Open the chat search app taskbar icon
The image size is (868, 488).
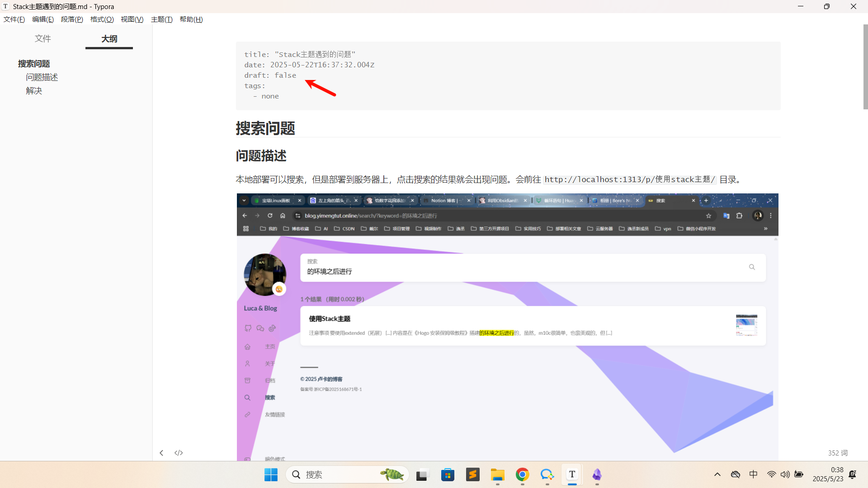tap(547, 474)
